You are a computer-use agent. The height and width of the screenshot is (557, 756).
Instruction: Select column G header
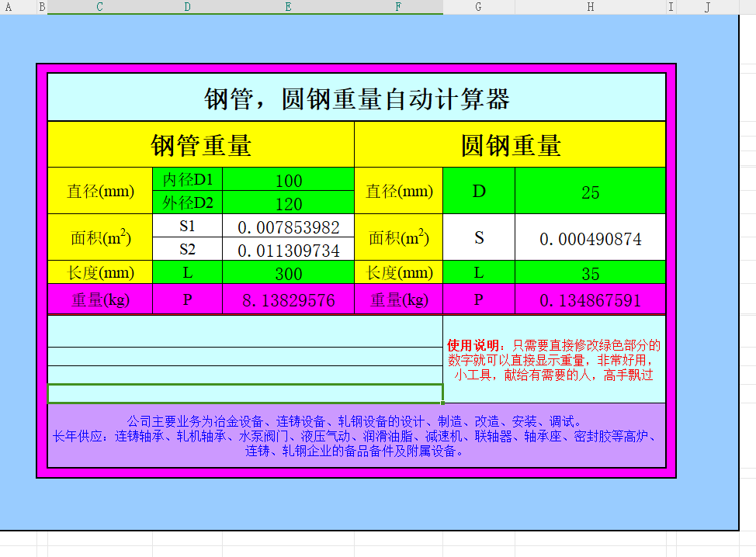478,7
